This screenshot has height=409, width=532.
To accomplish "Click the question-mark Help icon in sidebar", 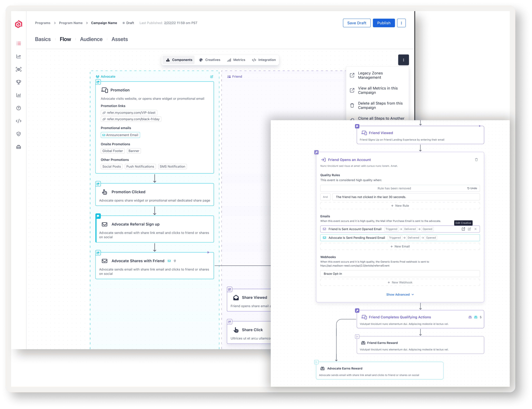I will pos(19,108).
